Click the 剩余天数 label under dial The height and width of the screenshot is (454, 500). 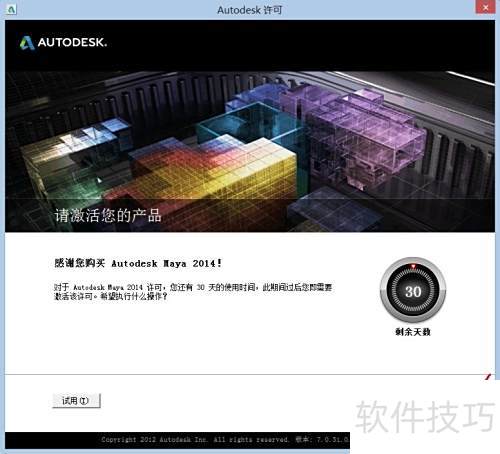(x=413, y=332)
